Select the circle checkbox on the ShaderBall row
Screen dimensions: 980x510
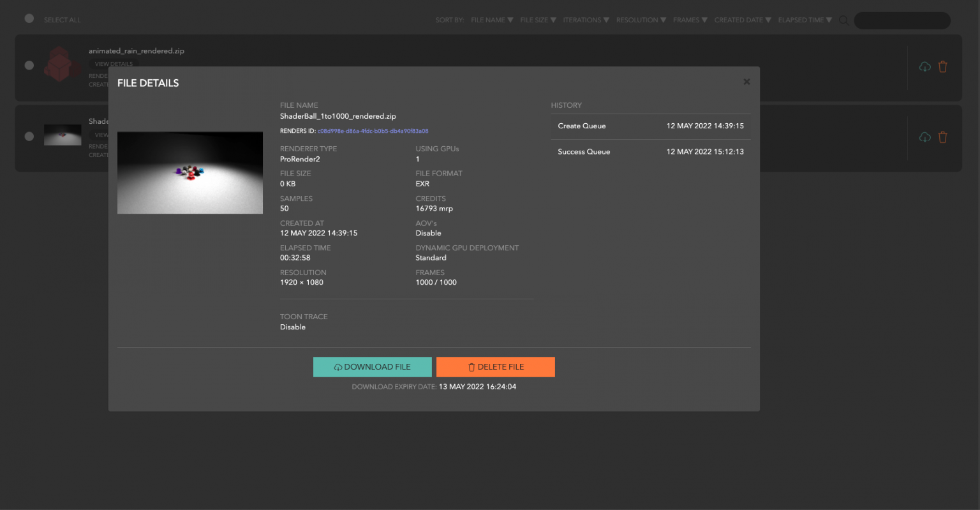[x=29, y=136]
